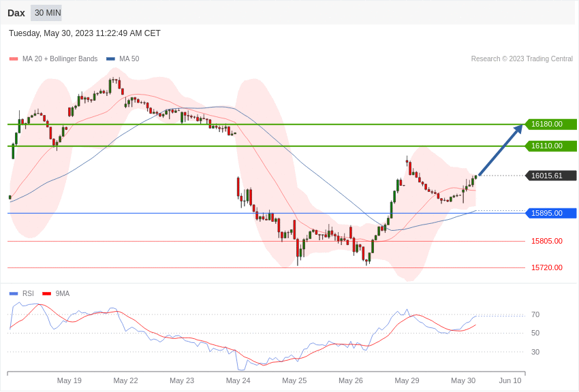Image resolution: width=579 pixels, height=392 pixels.
Task: Click the MA 50 legend blue swatch
Action: (110, 59)
